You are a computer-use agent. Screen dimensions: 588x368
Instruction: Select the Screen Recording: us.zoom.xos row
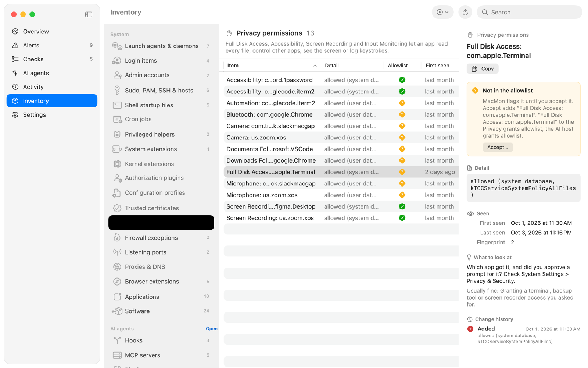pos(341,218)
